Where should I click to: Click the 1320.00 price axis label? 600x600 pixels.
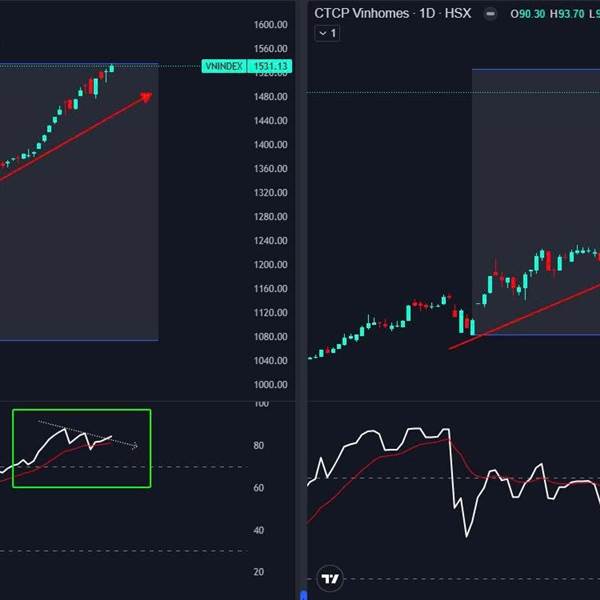271,193
